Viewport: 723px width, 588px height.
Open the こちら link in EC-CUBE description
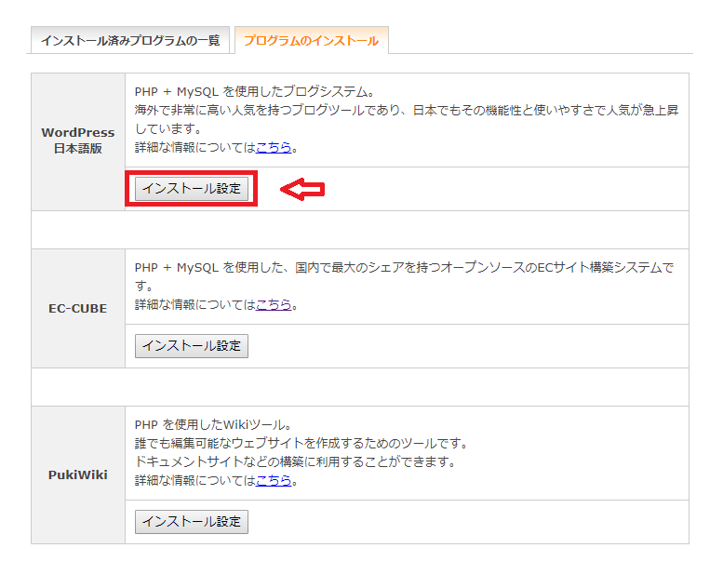pyautogui.click(x=274, y=305)
